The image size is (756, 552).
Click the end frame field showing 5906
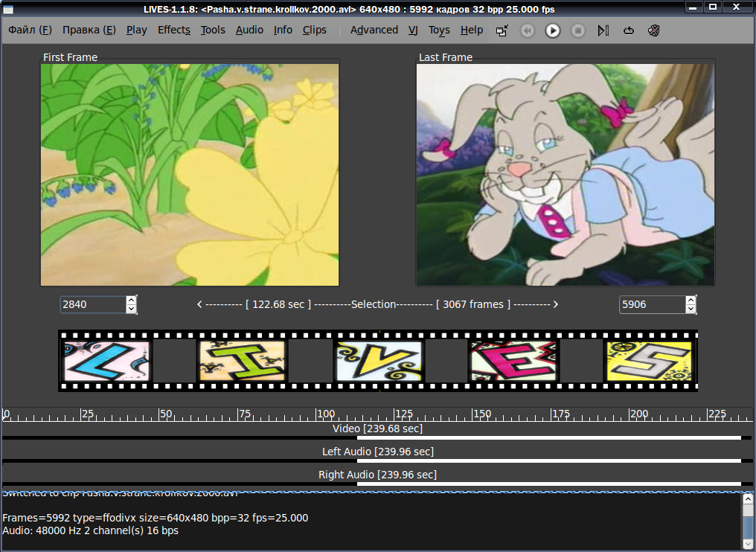tap(653, 305)
